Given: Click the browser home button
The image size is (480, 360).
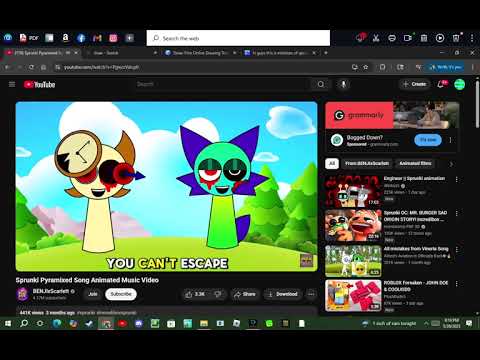Looking at the screenshot, I should coord(43,67).
